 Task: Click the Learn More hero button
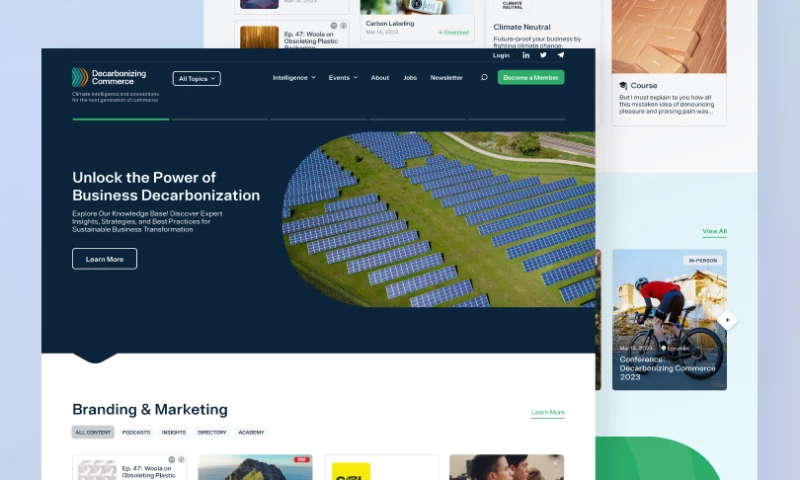click(105, 259)
